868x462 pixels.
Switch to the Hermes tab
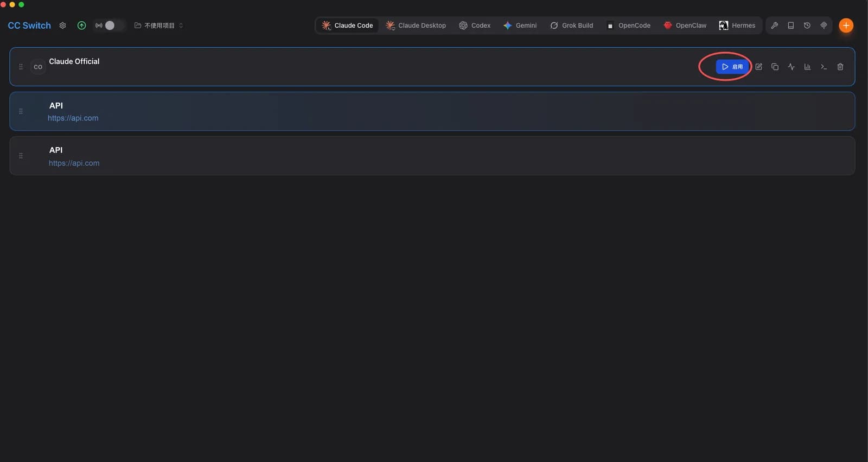click(737, 26)
